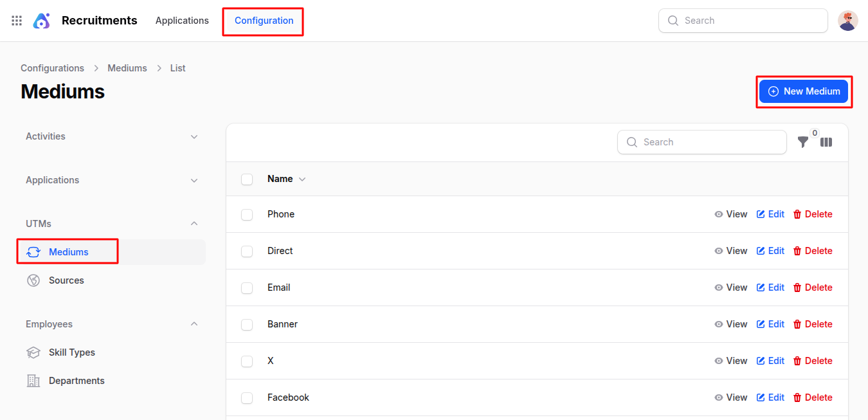Image resolution: width=868 pixels, height=420 pixels.
Task: Check the select-all header checkbox
Action: point(247,179)
